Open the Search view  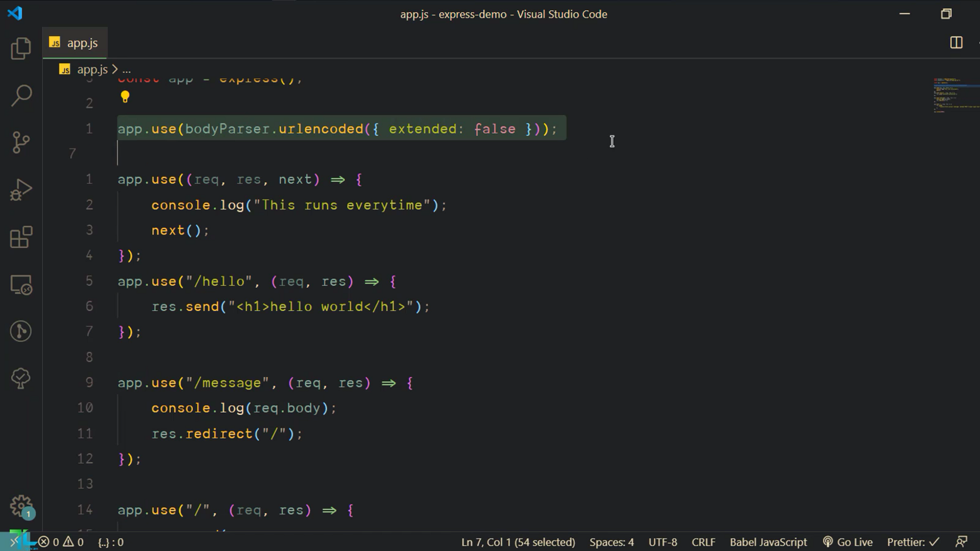pyautogui.click(x=21, y=95)
